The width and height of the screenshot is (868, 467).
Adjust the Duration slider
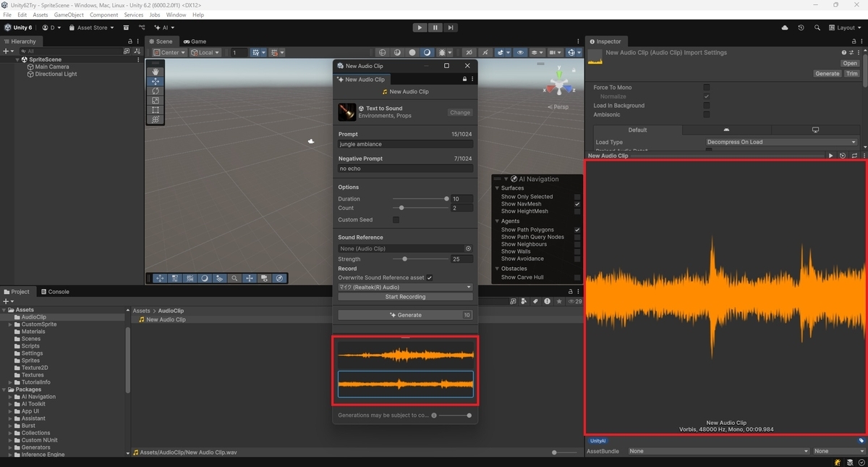[421, 198]
